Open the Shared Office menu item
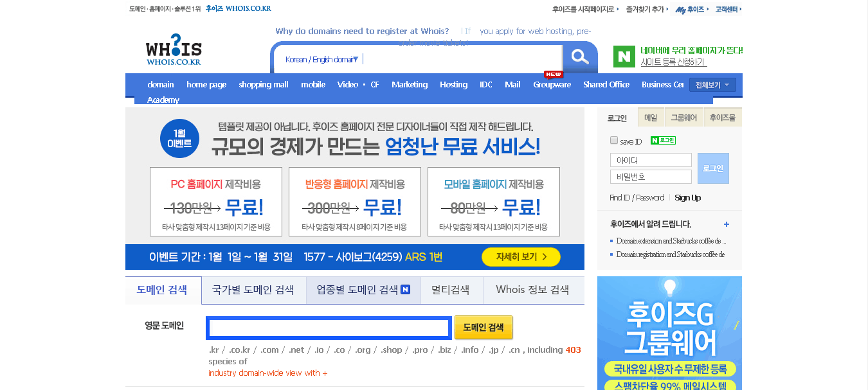Screen dimensions: 868x390 [x=606, y=85]
